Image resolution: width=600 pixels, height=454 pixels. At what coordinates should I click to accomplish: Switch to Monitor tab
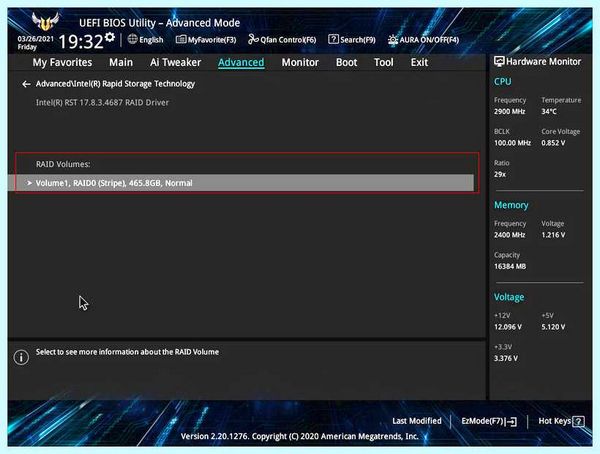tap(300, 62)
